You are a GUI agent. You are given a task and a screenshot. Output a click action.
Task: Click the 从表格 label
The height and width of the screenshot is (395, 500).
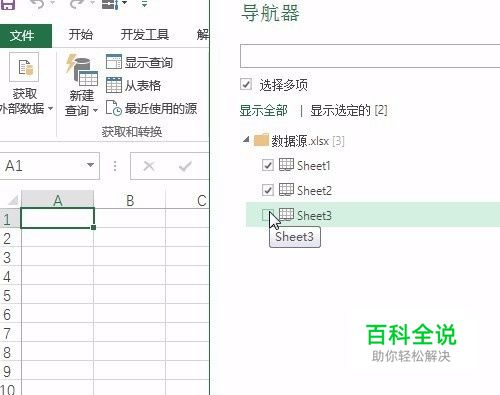143,86
